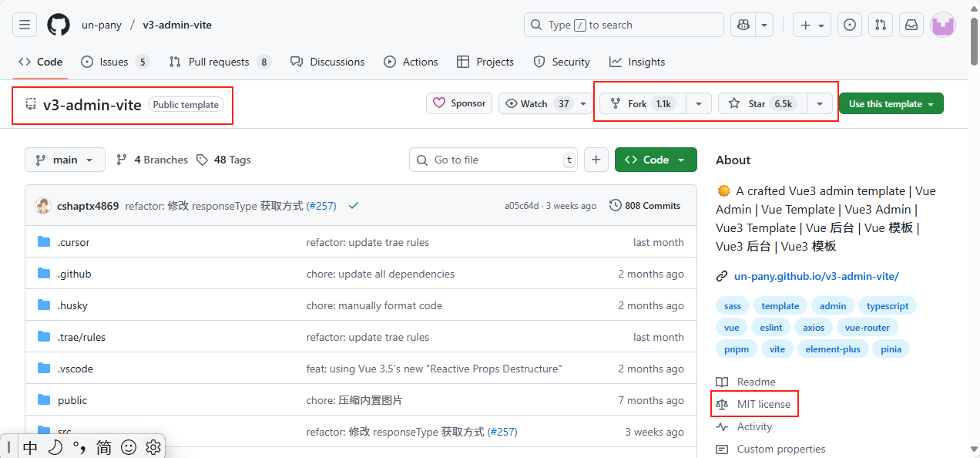Open the MIT license link

pyautogui.click(x=764, y=404)
